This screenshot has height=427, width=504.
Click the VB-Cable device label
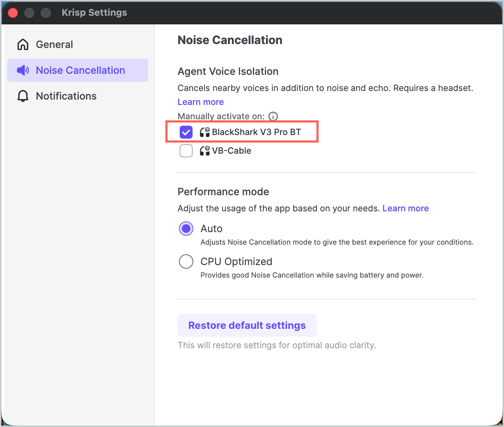tap(232, 151)
